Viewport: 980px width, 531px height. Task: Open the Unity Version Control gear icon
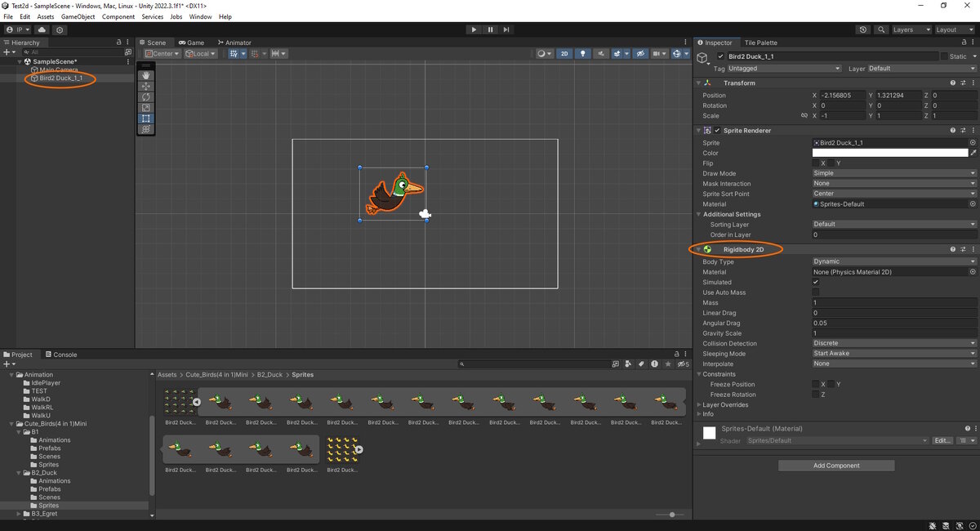(60, 29)
